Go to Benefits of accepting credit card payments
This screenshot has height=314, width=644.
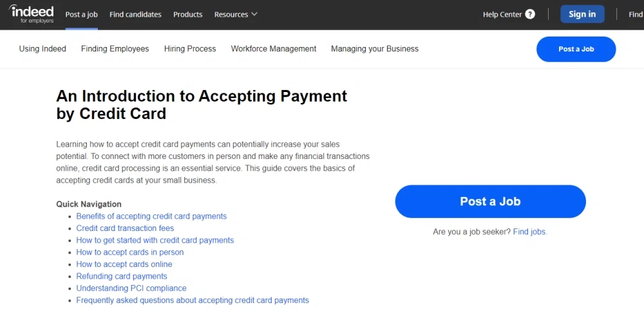151,216
